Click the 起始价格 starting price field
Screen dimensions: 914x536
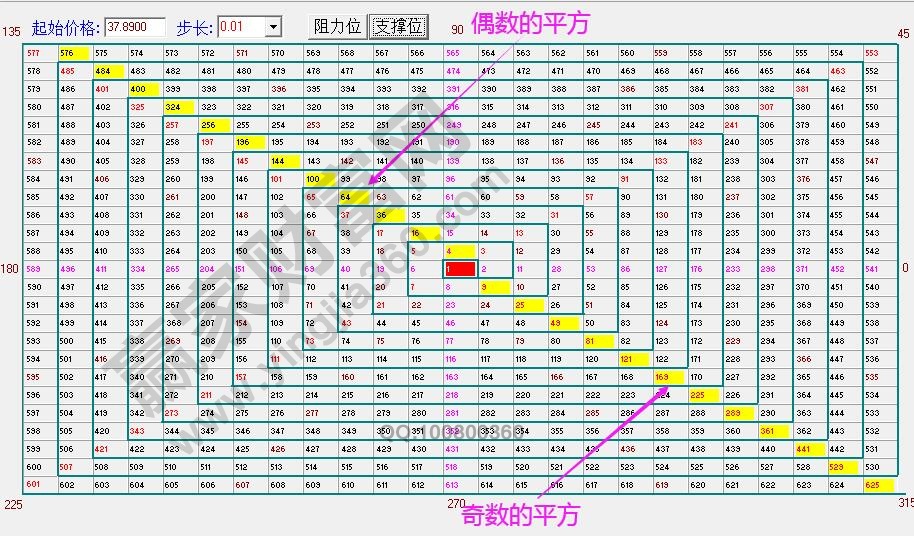coord(135,27)
